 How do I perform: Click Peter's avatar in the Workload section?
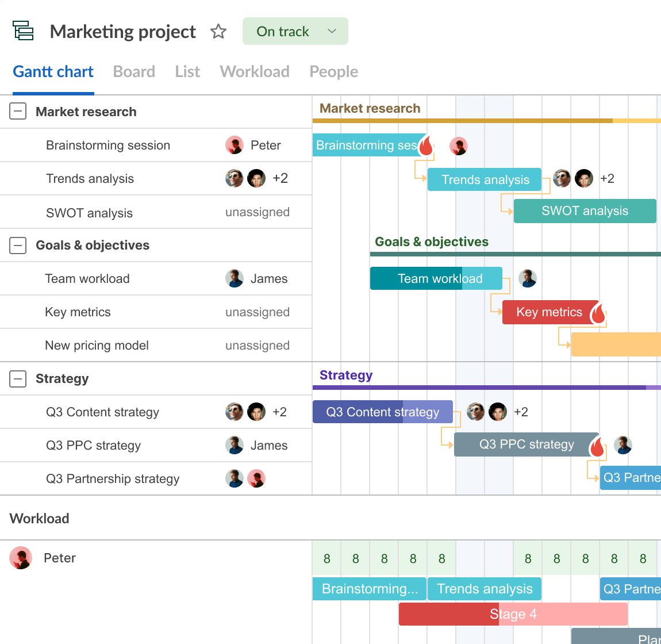tap(20, 558)
